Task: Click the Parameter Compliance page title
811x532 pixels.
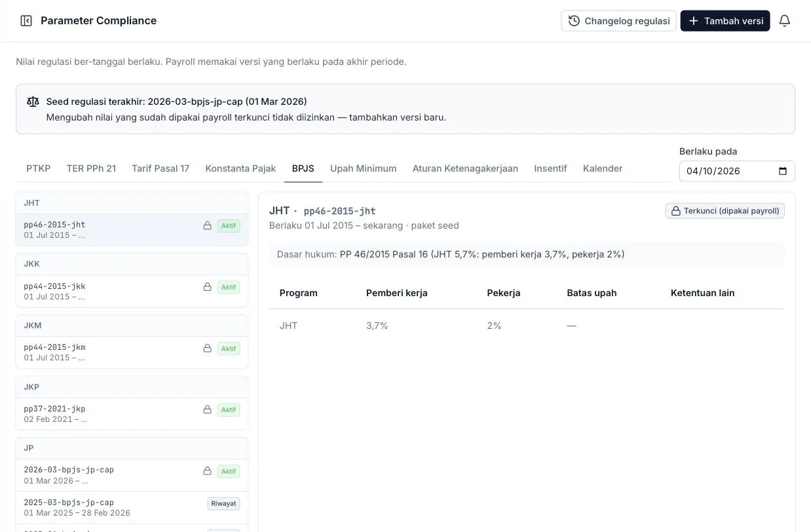Action: pyautogui.click(x=98, y=20)
